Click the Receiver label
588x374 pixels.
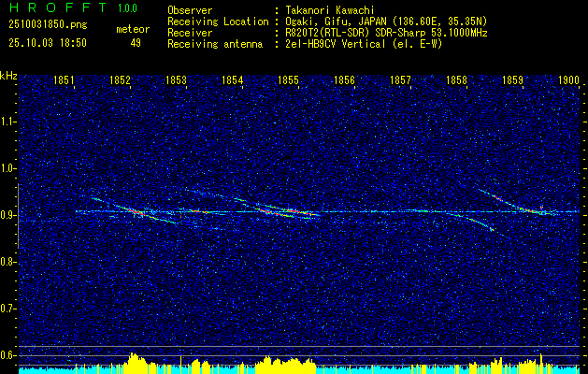[190, 33]
